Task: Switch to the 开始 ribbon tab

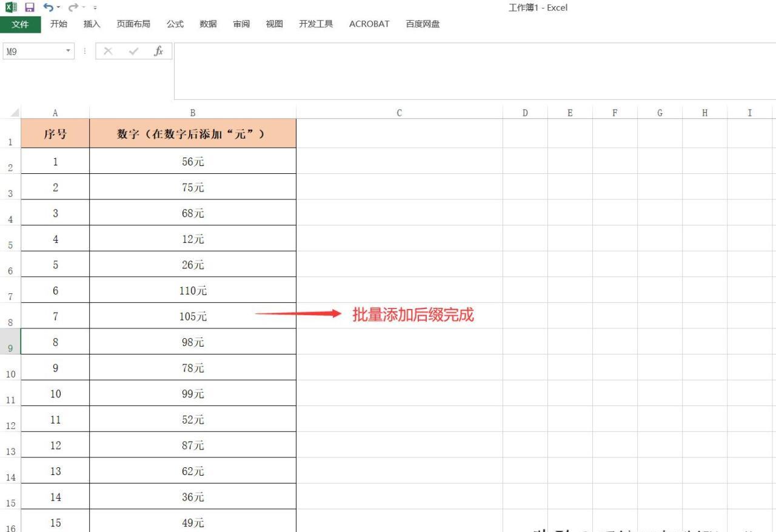Action: coord(59,24)
